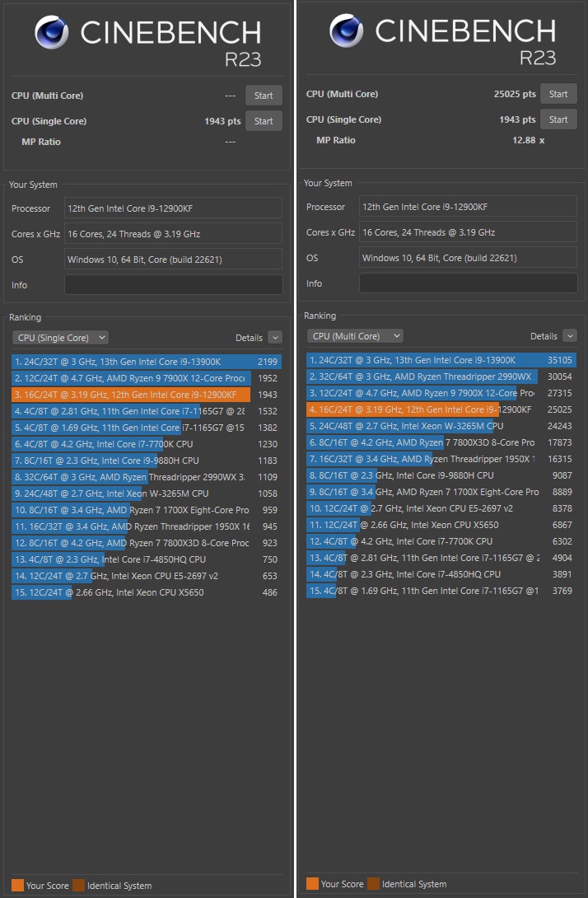This screenshot has height=898, width=588.
Task: Click the Cinebench logo in left window
Action: point(52,32)
